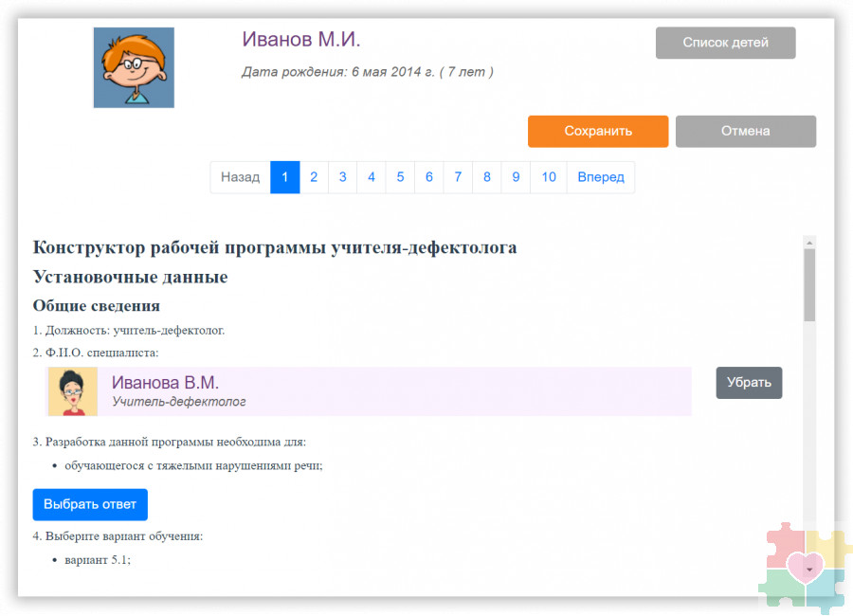Click the scrollbar up arrow
The width and height of the screenshot is (853, 616).
(x=809, y=243)
